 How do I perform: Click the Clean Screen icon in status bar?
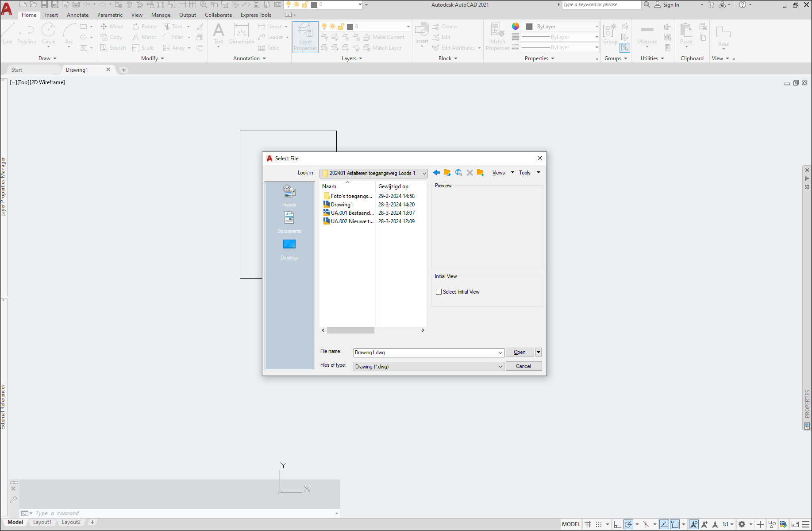795,524
